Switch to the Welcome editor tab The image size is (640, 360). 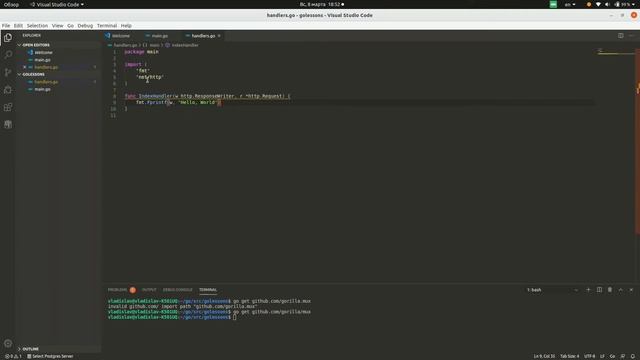(121, 36)
